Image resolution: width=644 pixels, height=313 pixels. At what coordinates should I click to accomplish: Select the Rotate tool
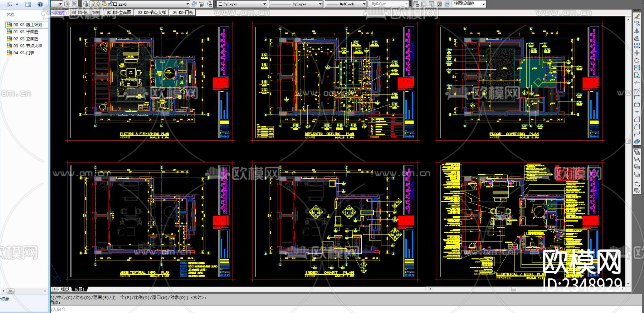point(637,60)
